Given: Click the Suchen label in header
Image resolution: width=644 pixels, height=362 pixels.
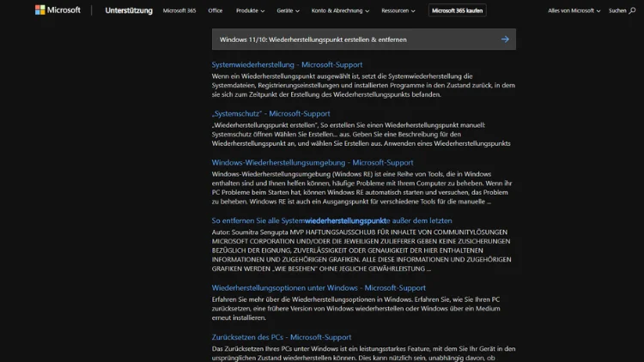Looking at the screenshot, I should point(617,10).
